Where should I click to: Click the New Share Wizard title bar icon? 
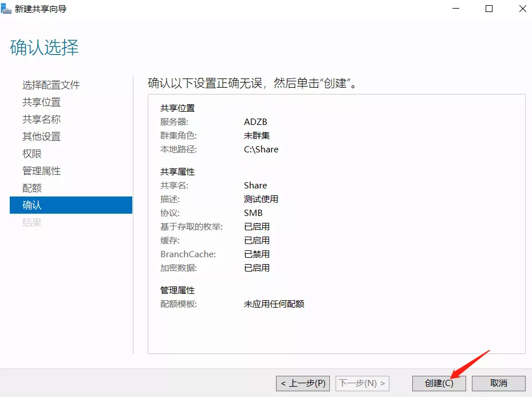[x=7, y=9]
